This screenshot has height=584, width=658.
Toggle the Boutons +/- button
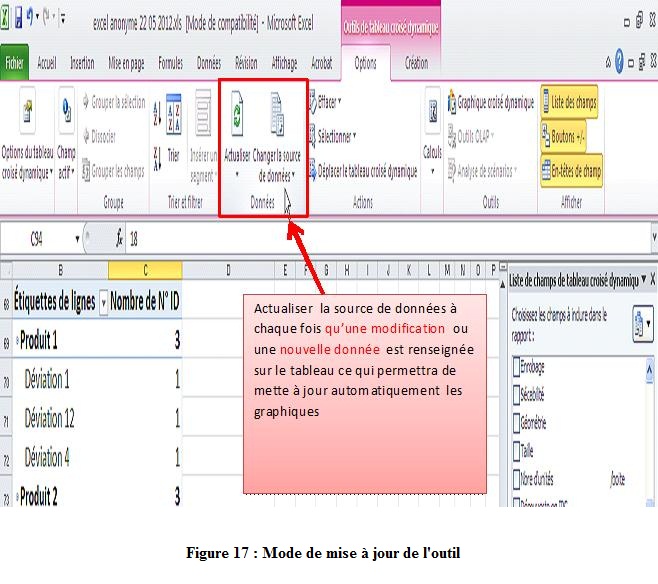[563, 136]
